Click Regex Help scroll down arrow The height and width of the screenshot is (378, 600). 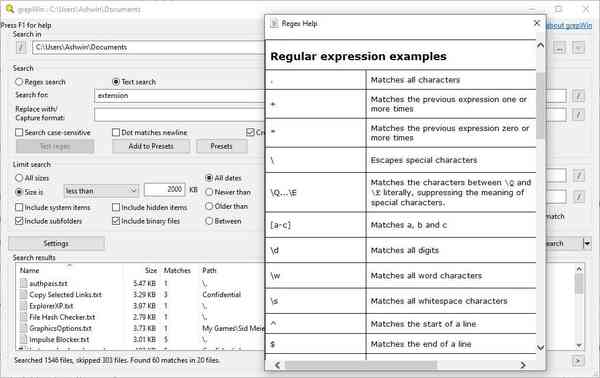pos(540,348)
